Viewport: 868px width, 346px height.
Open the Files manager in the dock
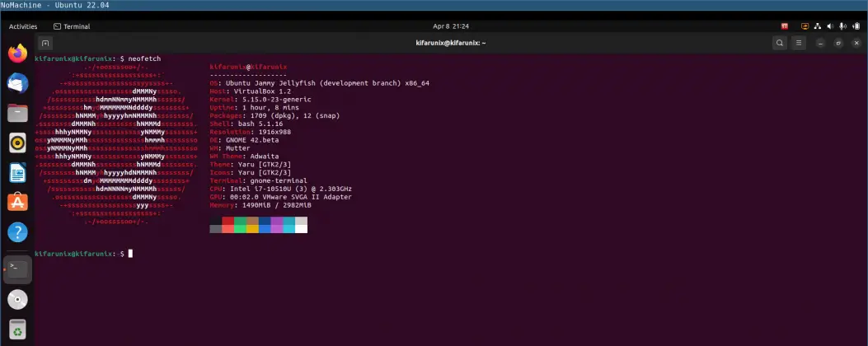point(17,113)
